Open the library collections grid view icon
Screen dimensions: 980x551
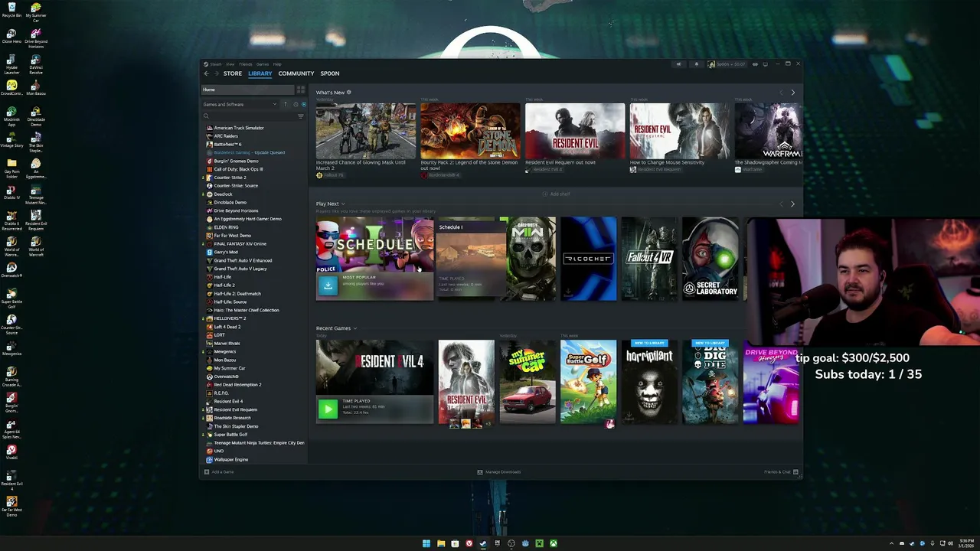[300, 90]
